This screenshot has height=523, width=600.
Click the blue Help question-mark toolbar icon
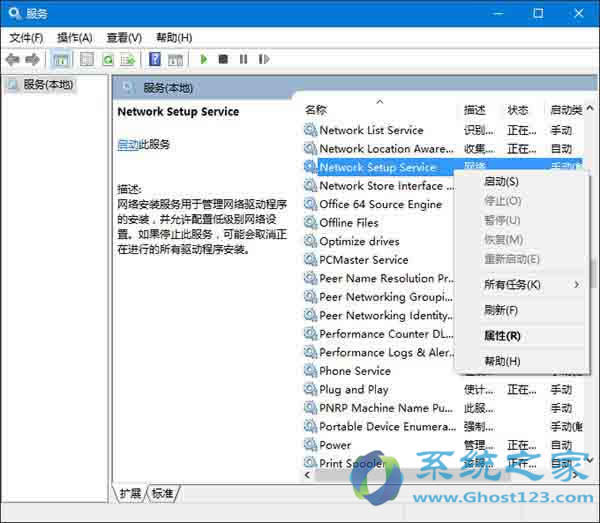point(155,60)
